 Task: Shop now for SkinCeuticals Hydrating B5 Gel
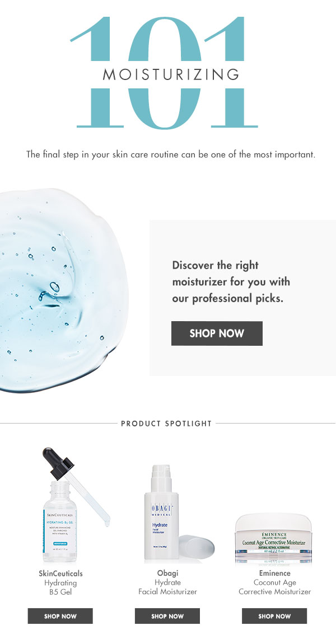(60, 616)
